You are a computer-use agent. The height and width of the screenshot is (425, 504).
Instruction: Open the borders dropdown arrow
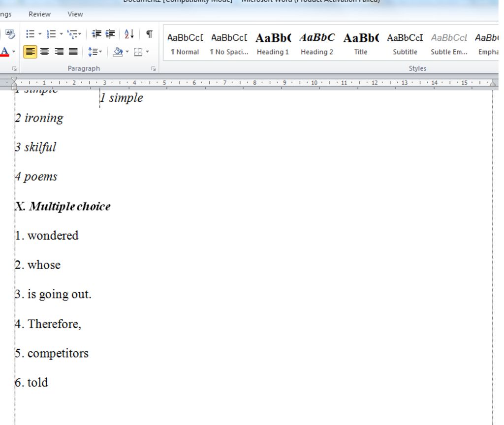[x=147, y=51]
